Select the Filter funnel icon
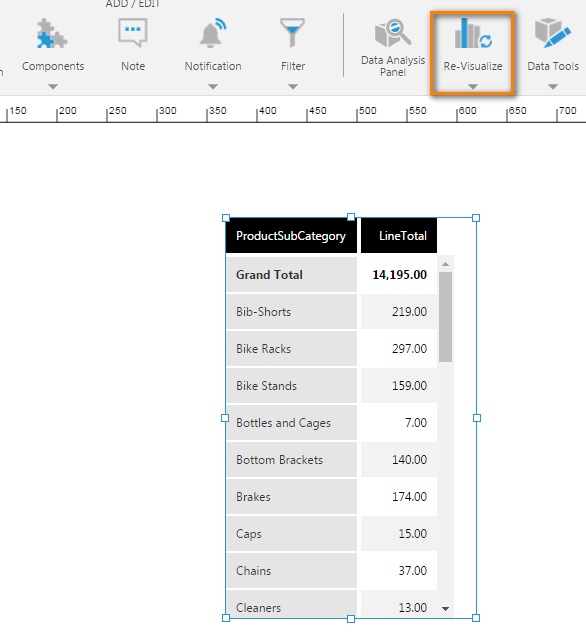The width and height of the screenshot is (586, 632). [x=293, y=32]
